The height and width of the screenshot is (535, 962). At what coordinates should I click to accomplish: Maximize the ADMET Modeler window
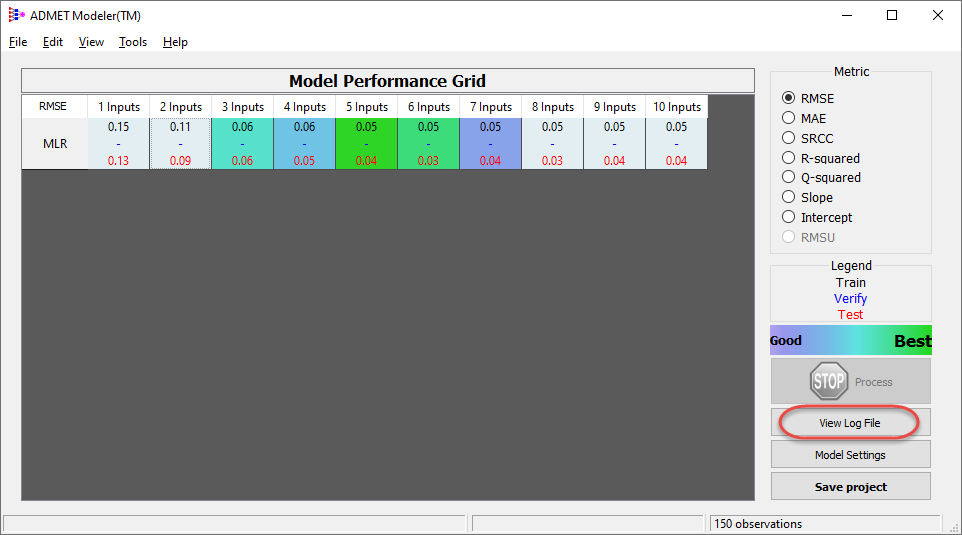point(892,15)
